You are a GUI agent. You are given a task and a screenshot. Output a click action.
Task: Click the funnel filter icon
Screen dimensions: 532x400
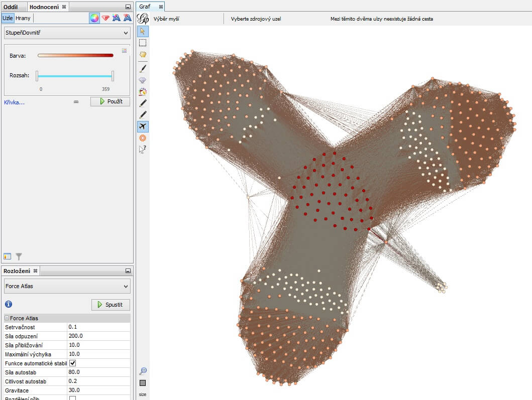[x=19, y=256]
